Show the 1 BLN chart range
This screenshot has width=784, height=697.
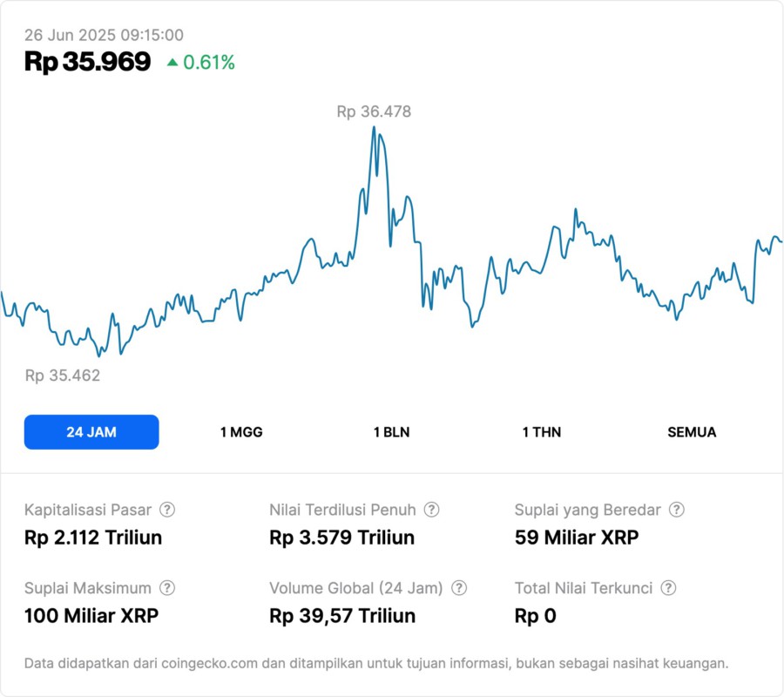point(391,432)
